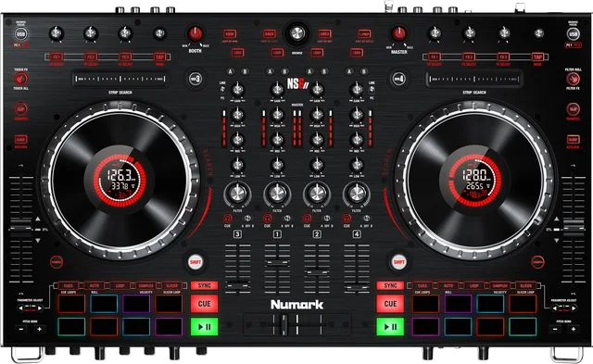593x364 pixels.
Task: Toggle channel 3 headphone CUE button
Action: click(227, 218)
